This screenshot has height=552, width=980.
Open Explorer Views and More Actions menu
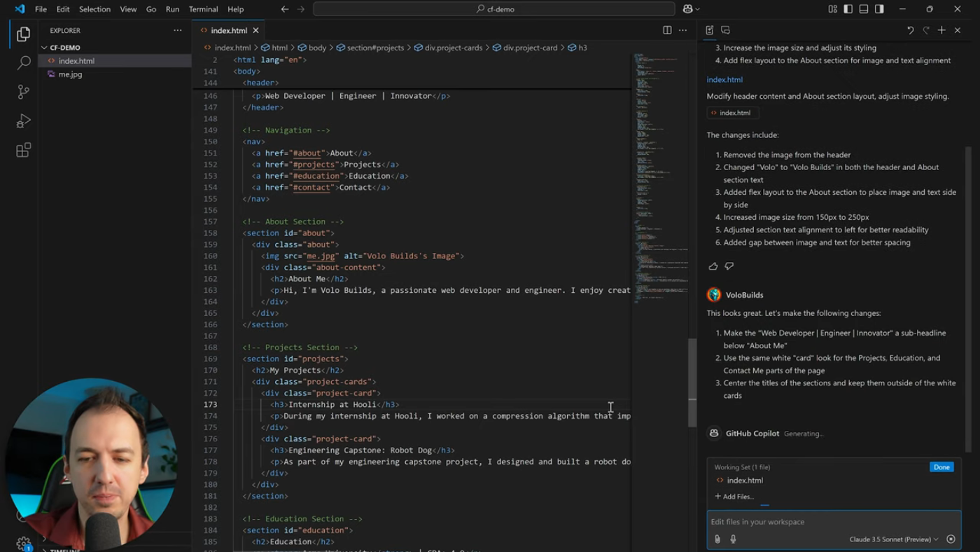click(x=177, y=30)
